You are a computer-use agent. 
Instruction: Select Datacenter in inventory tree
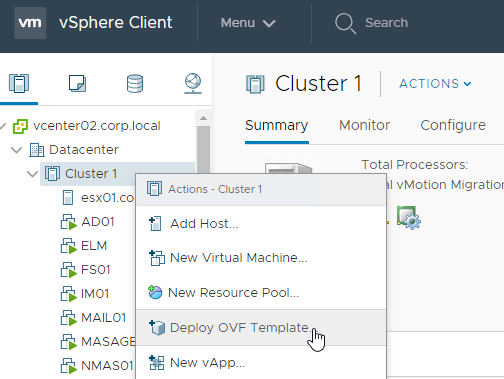pos(84,150)
